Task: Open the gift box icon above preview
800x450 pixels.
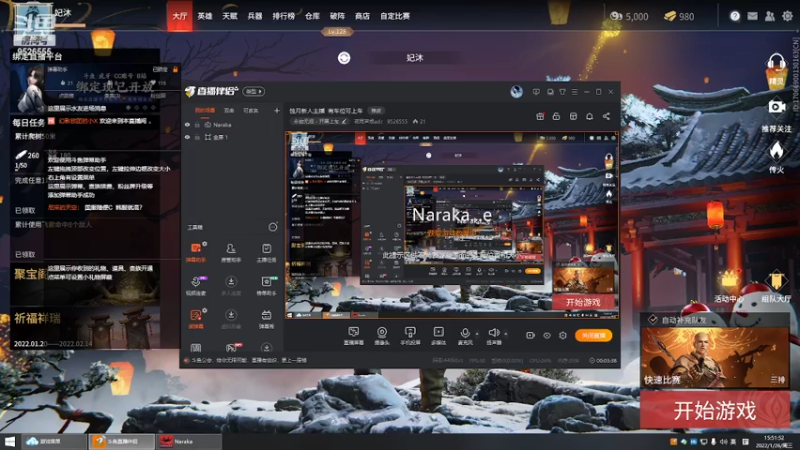Action: coord(540,116)
